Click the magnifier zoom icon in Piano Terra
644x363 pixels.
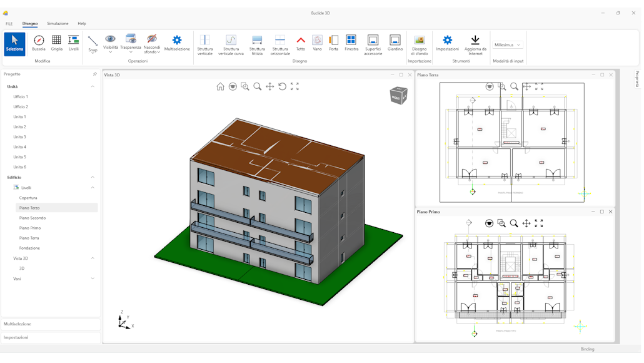coord(514,87)
